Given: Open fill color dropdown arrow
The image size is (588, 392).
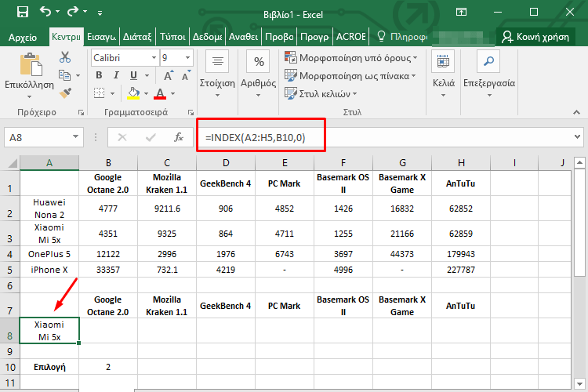Looking at the screenshot, I should [x=147, y=93].
